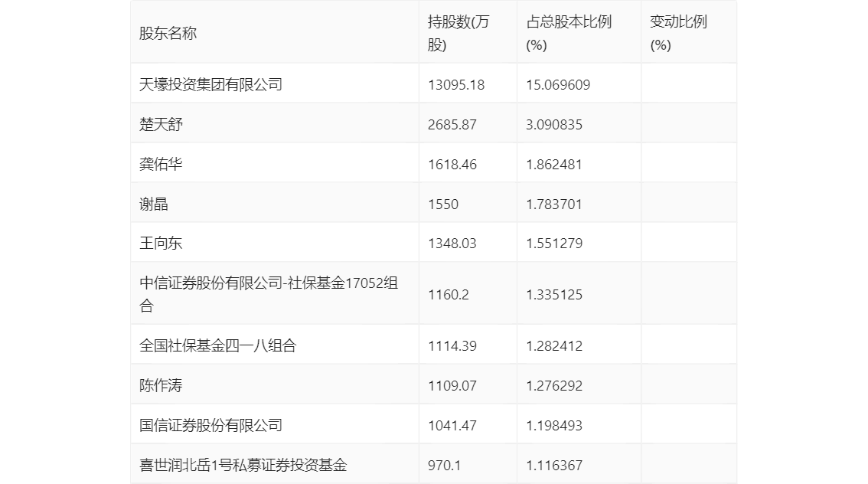The height and width of the screenshot is (484, 868).
Task: Select shareholder 王向东
Action: [x=161, y=243]
